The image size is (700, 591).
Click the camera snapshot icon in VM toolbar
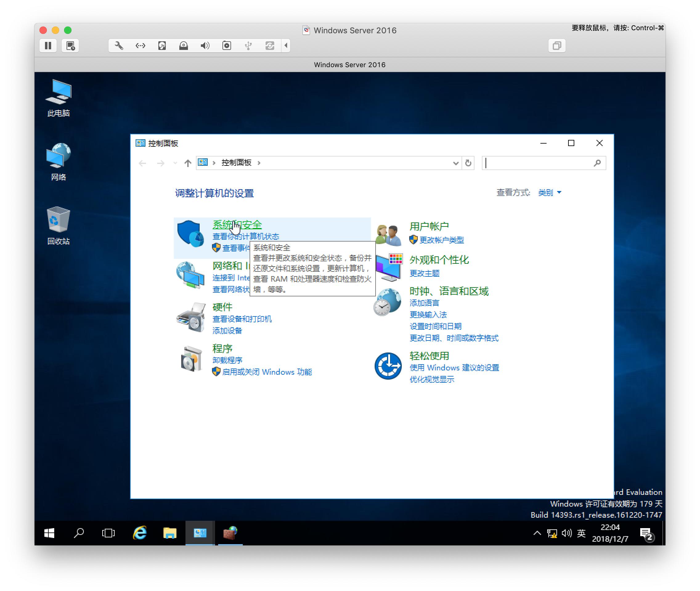pyautogui.click(x=227, y=46)
